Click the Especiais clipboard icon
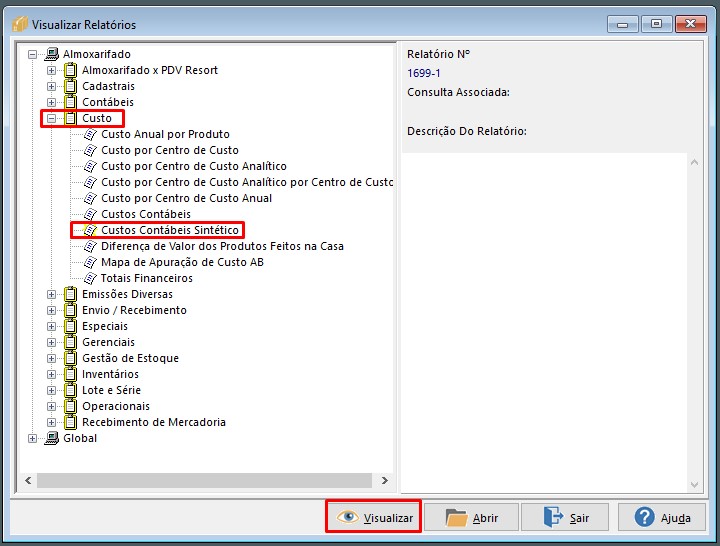The image size is (720, 546). click(x=70, y=326)
